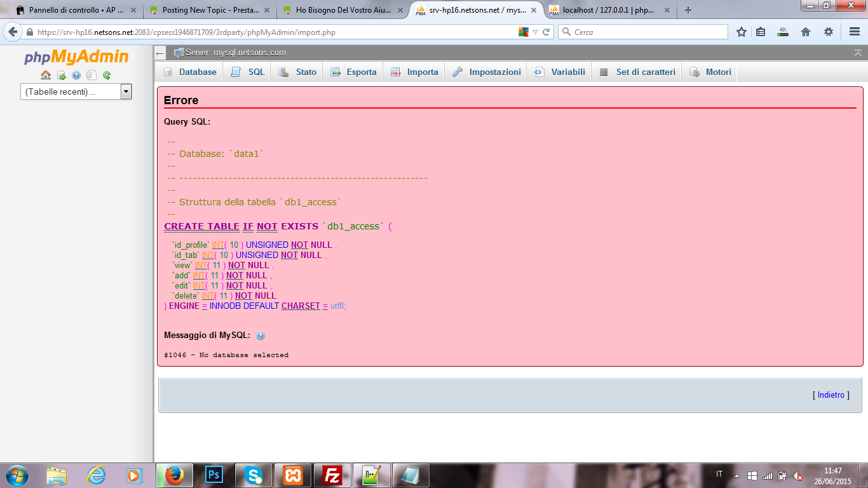Screen dimensions: 868x488
Task: Expand the address bar history dropdown arrow
Action: (535, 32)
